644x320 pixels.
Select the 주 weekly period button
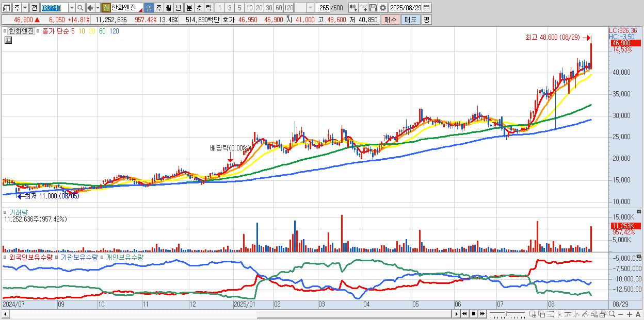point(158,8)
